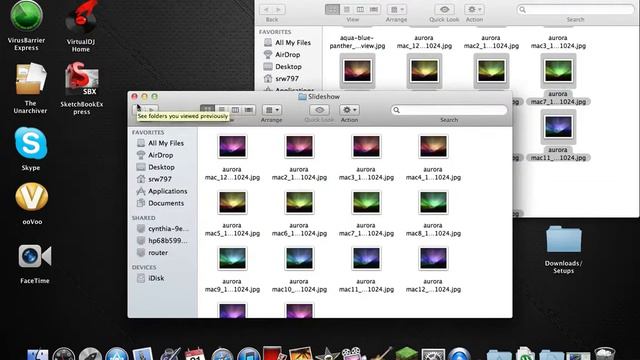
Task: Open Action menu in background Finder window
Action: (x=474, y=9)
